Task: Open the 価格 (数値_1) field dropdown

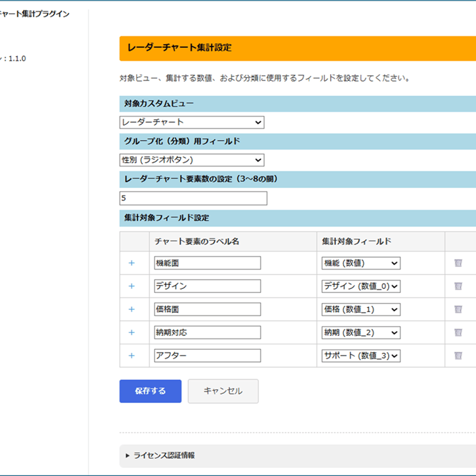Action: tap(361, 309)
